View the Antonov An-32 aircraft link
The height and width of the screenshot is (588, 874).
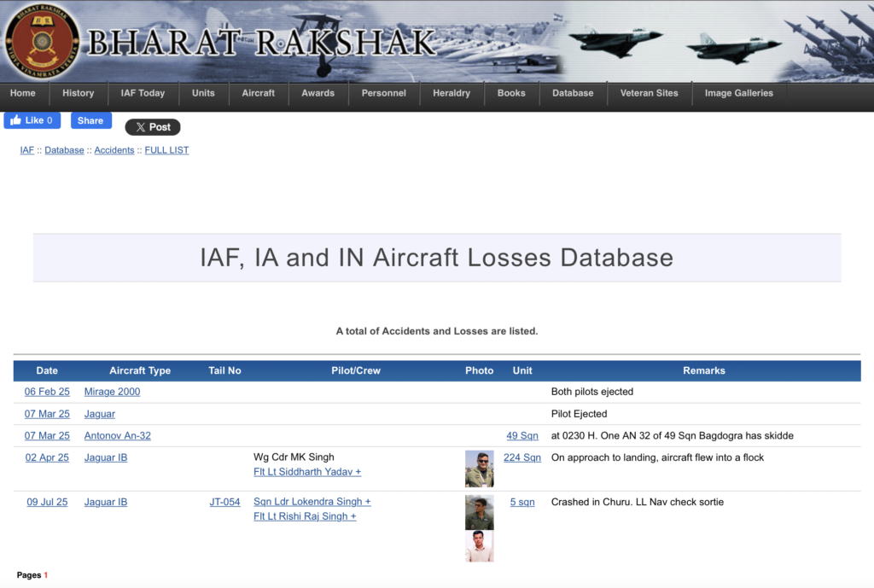(x=118, y=436)
